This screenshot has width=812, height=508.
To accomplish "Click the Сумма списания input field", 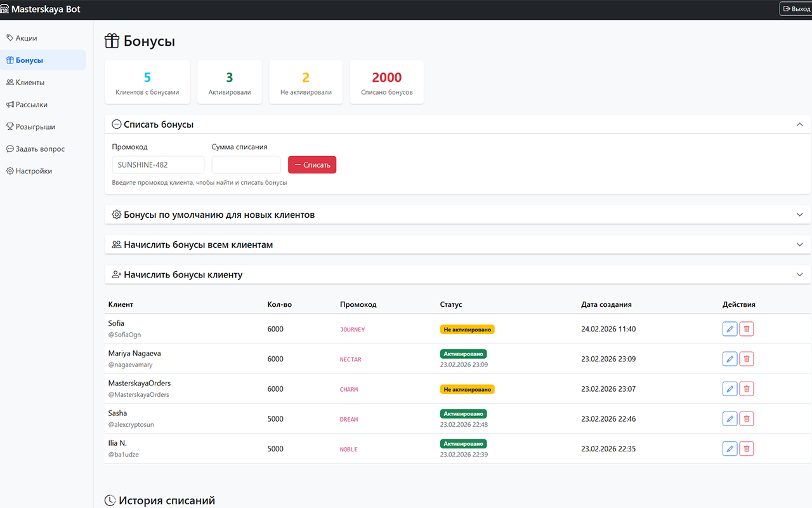I will [246, 165].
